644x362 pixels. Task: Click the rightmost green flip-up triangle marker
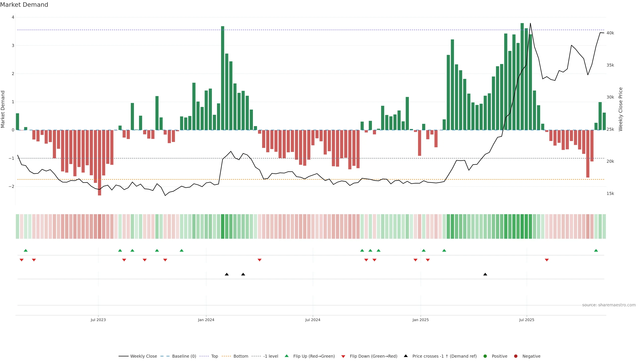point(596,251)
